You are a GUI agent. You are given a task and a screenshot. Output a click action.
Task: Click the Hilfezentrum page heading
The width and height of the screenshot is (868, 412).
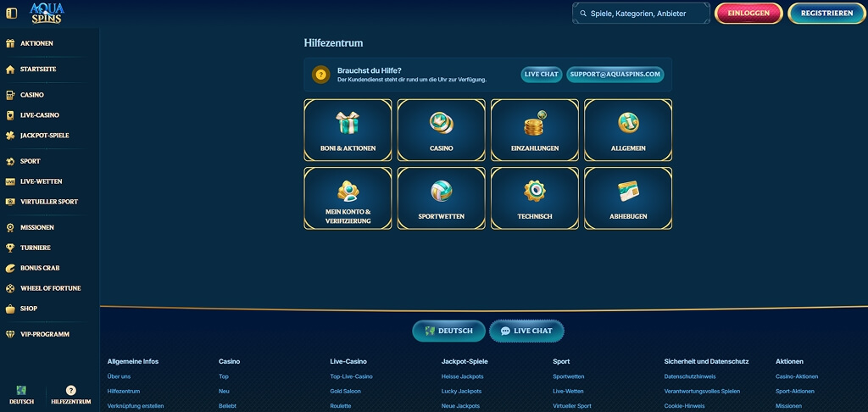point(334,42)
